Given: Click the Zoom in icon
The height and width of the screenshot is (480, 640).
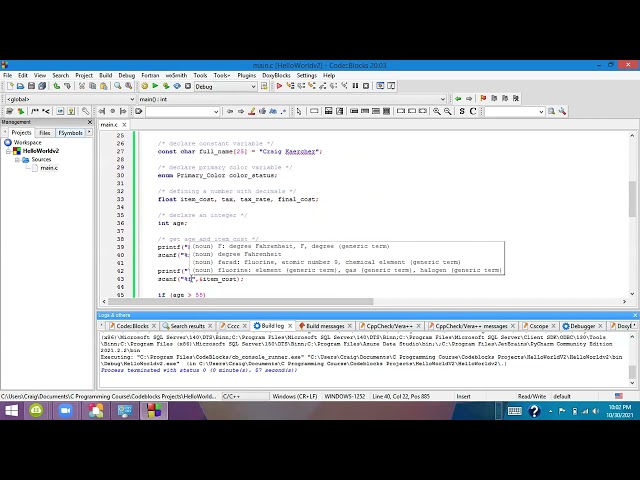Looking at the screenshot, I should click(437, 111).
